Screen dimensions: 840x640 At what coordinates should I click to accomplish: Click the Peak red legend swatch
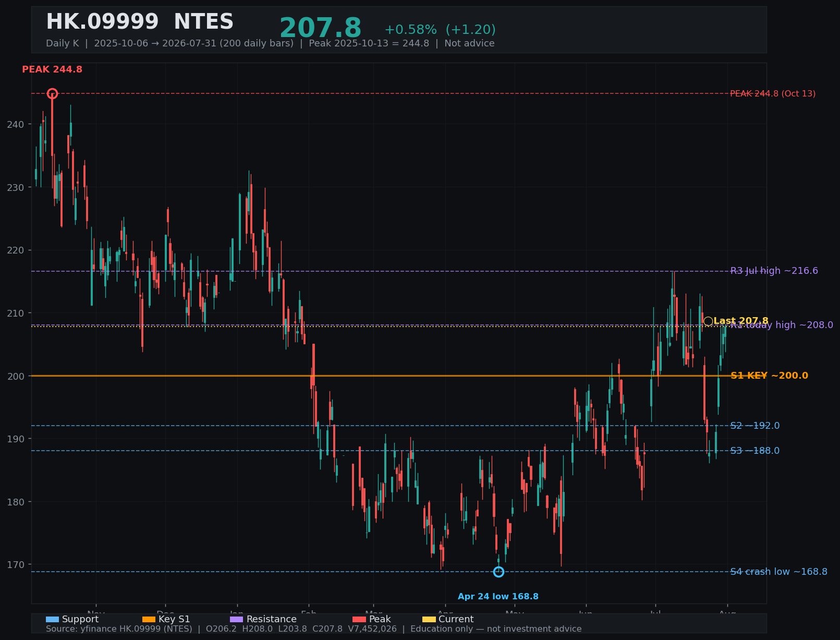coord(359,619)
